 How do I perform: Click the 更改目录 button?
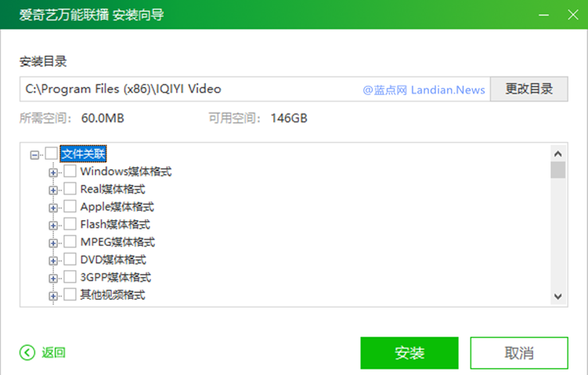point(529,89)
